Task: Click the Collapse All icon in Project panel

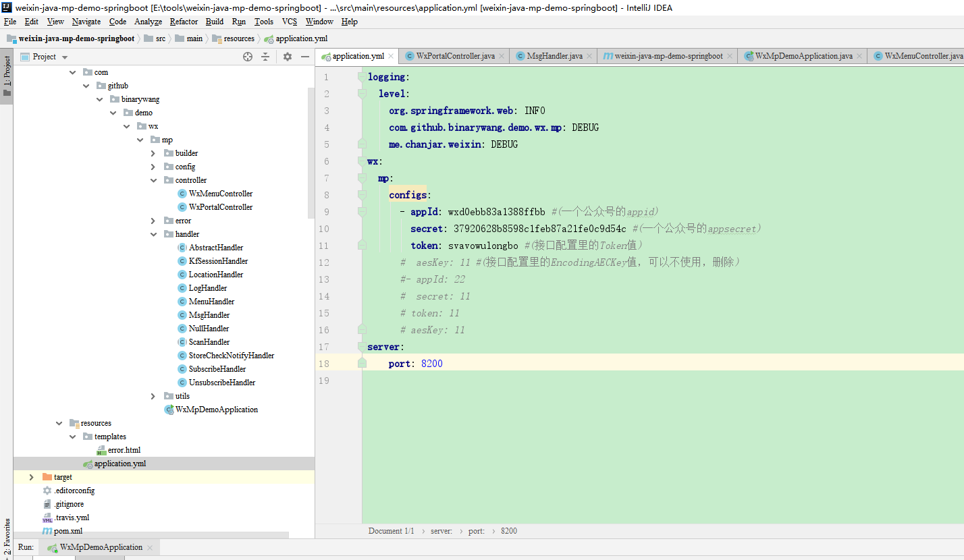Action: [265, 57]
